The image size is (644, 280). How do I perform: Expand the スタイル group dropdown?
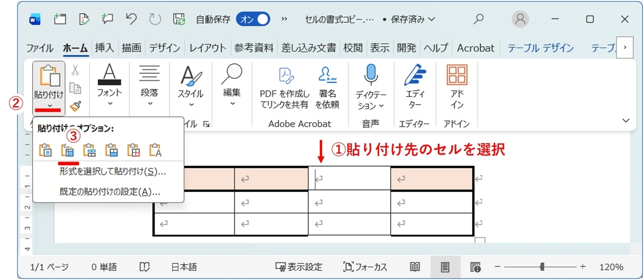pyautogui.click(x=191, y=105)
